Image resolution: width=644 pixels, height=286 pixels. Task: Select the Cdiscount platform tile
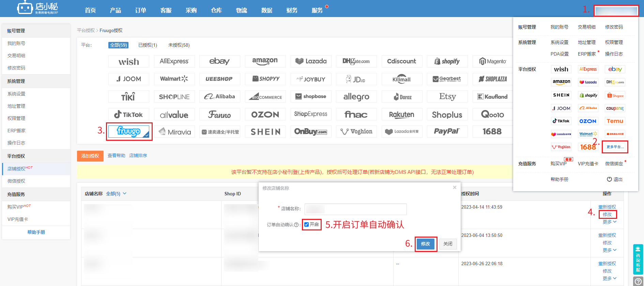coord(402,61)
